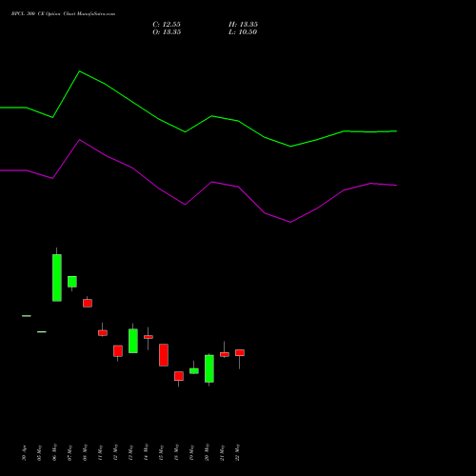Viewport: 476px width, 476px height.
Task: Click the open value 'O: 13.35'
Action: (x=167, y=32)
